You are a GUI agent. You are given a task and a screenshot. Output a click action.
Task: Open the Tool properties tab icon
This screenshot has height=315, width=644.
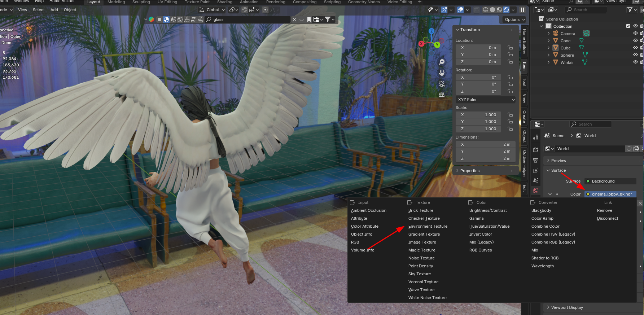pos(536,137)
